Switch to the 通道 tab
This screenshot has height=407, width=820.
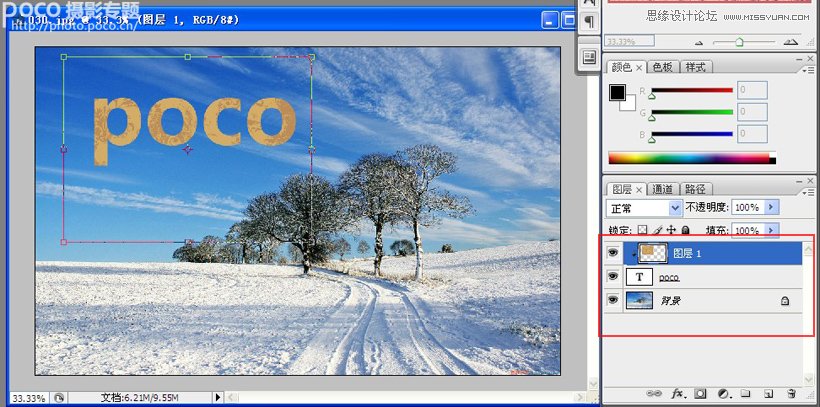664,189
